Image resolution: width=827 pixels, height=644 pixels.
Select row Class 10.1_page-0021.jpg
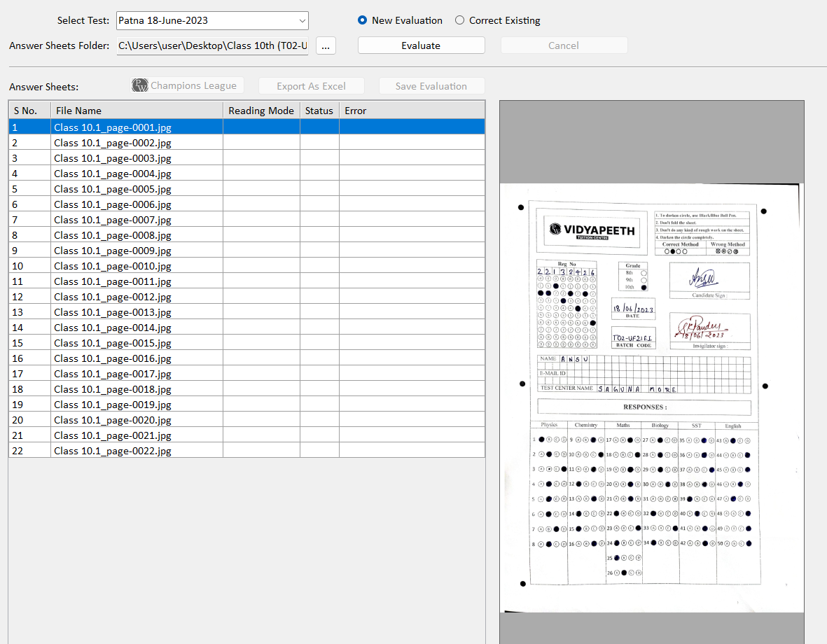pyautogui.click(x=246, y=435)
